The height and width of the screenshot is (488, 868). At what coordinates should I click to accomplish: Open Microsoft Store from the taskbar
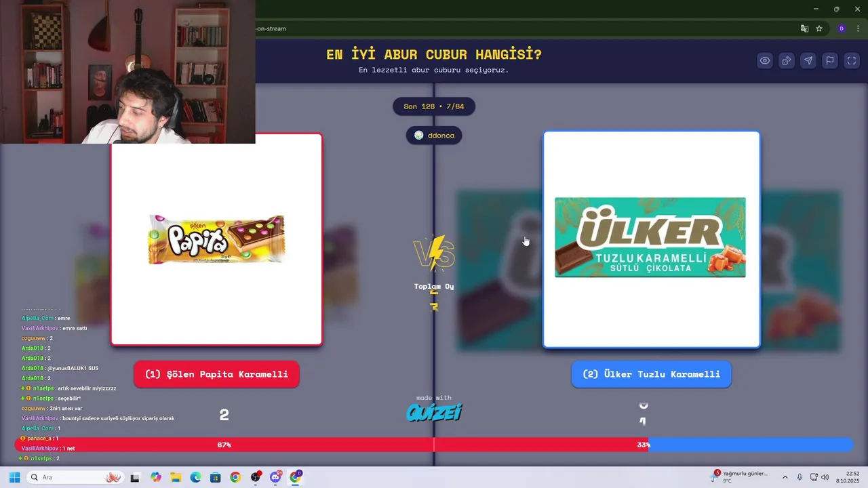click(x=215, y=477)
